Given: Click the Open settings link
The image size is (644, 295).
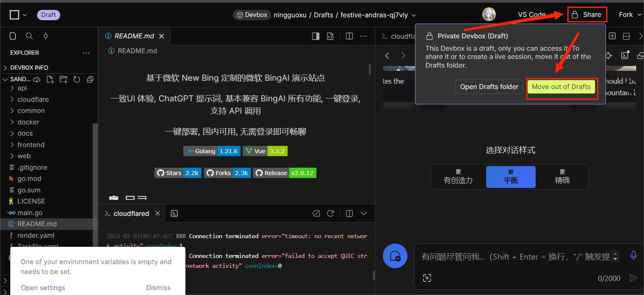Looking at the screenshot, I should tap(43, 288).
